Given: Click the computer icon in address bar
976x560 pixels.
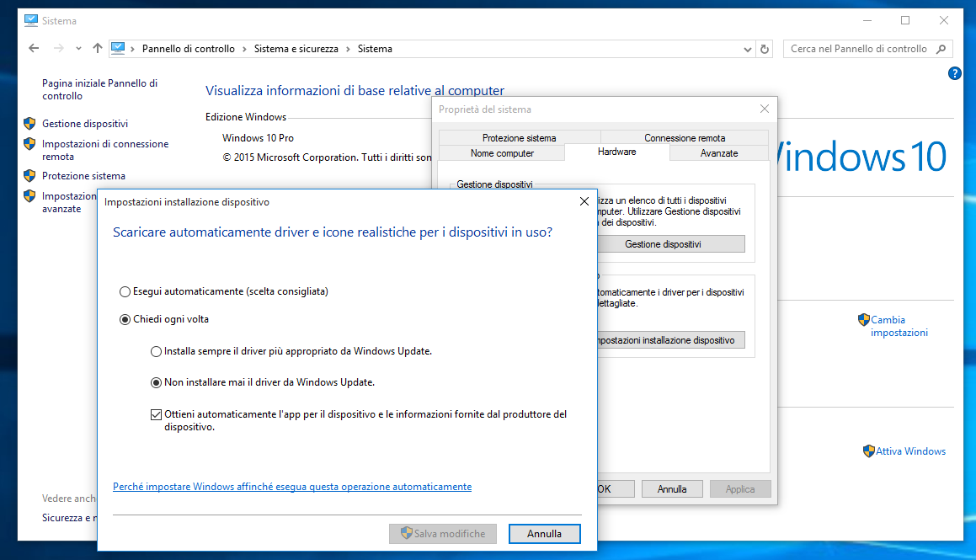Looking at the screenshot, I should click(118, 48).
